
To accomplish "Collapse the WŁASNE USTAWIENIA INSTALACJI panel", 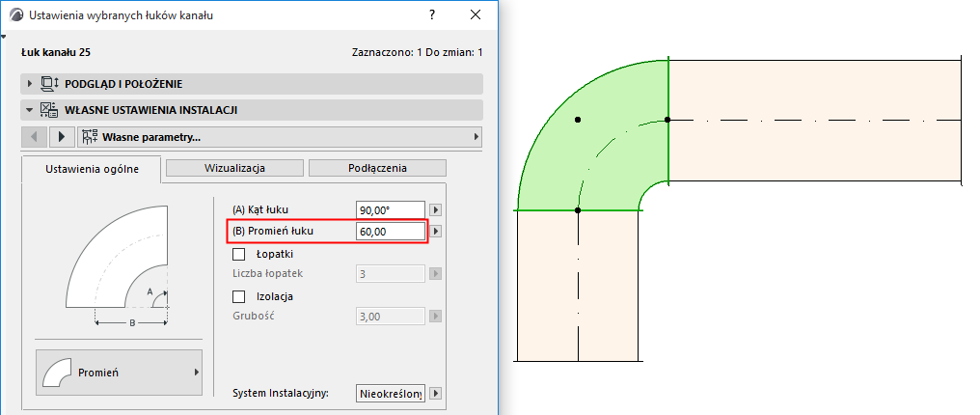I will point(29,110).
